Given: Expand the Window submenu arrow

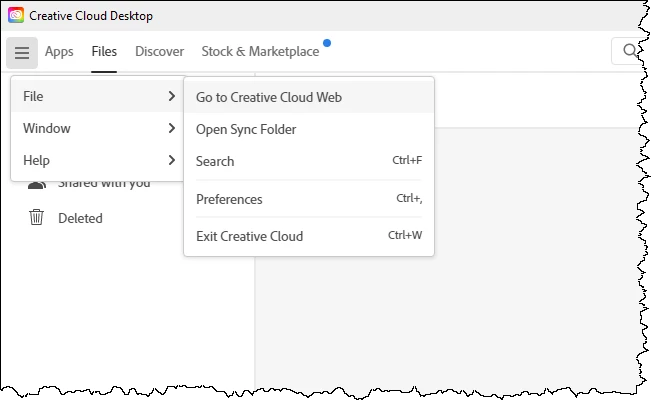Looking at the screenshot, I should pyautogui.click(x=172, y=128).
